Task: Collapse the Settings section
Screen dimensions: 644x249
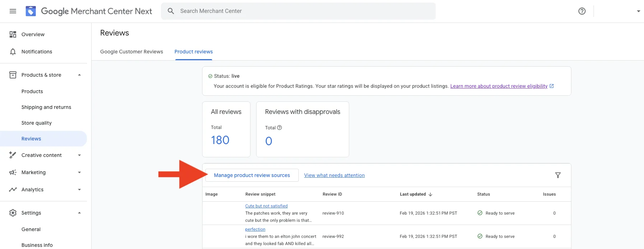Action: point(79,213)
